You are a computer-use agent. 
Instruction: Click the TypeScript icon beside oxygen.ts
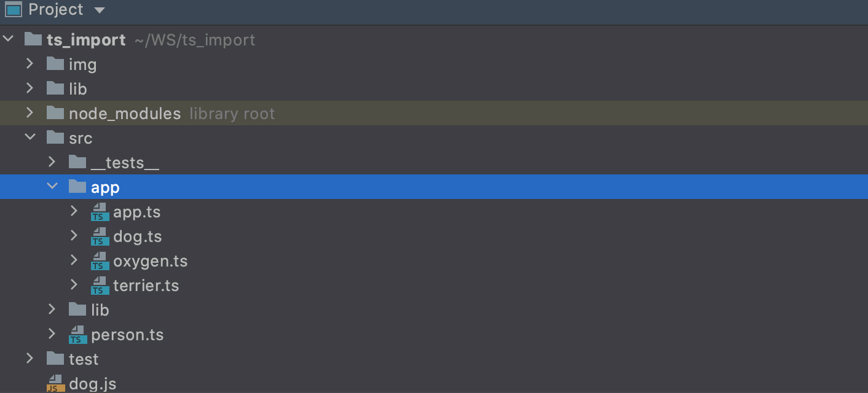(x=99, y=261)
